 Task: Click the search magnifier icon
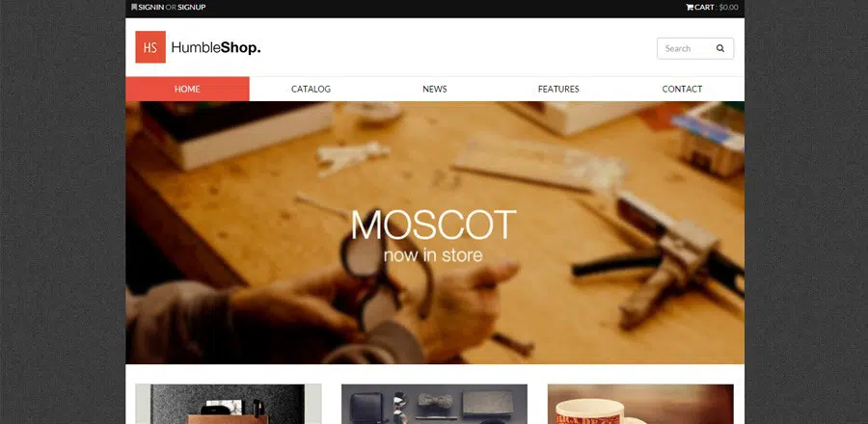(720, 48)
